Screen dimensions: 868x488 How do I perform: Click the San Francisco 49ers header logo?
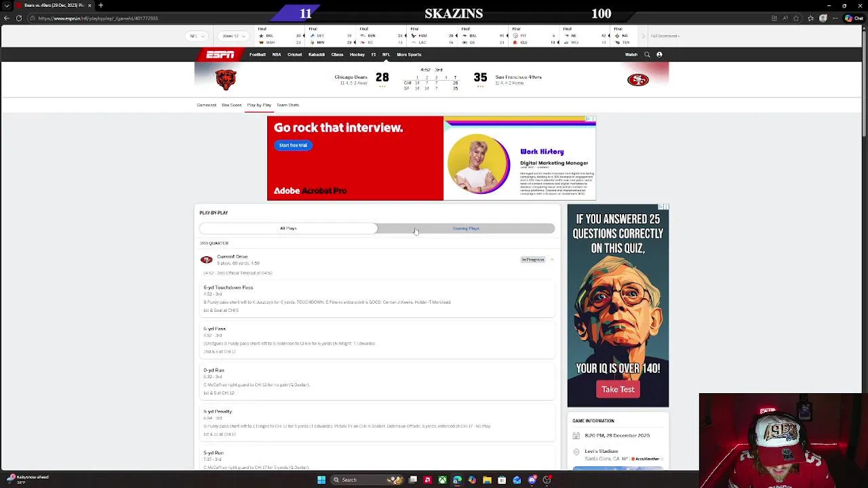(x=637, y=80)
